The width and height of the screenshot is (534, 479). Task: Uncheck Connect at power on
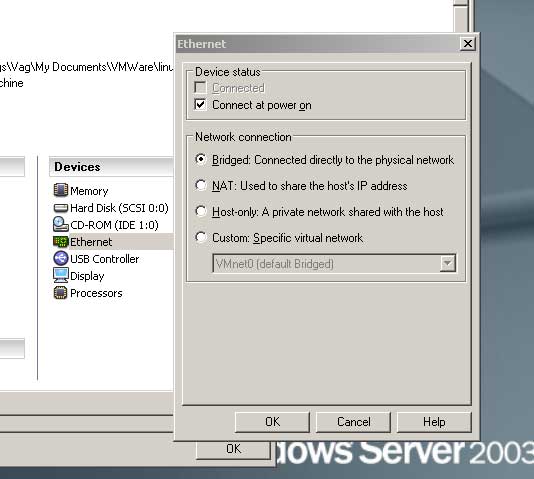(200, 105)
